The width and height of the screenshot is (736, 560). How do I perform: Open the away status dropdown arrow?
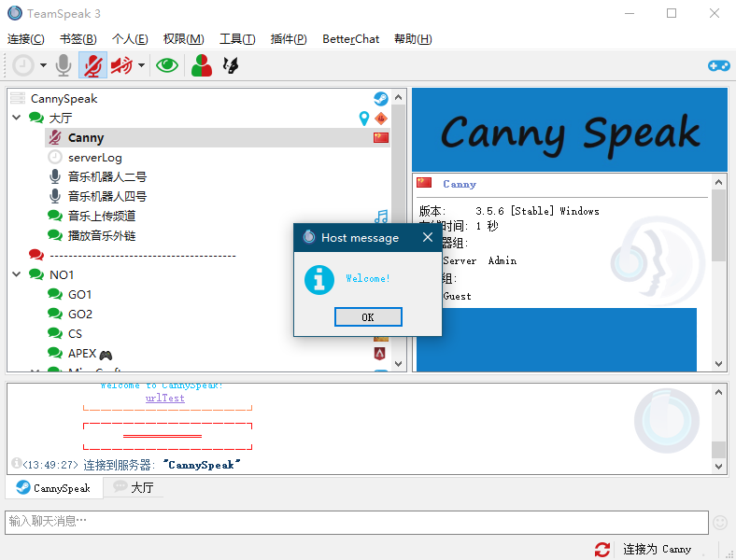click(43, 65)
